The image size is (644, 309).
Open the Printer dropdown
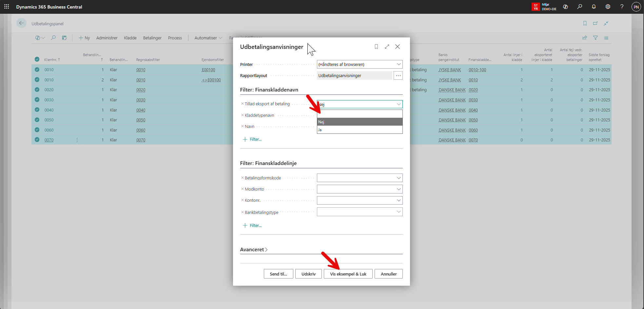point(399,64)
